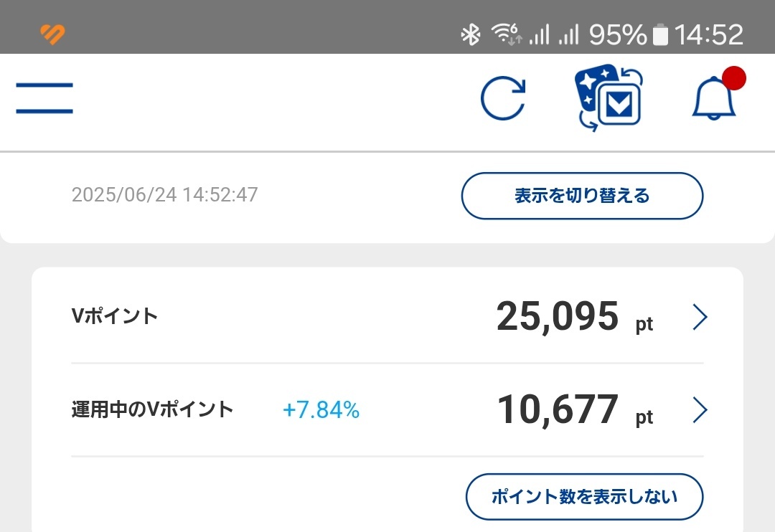Tap the 10,677 pt invested balance
This screenshot has width=775, height=532.
(575, 410)
